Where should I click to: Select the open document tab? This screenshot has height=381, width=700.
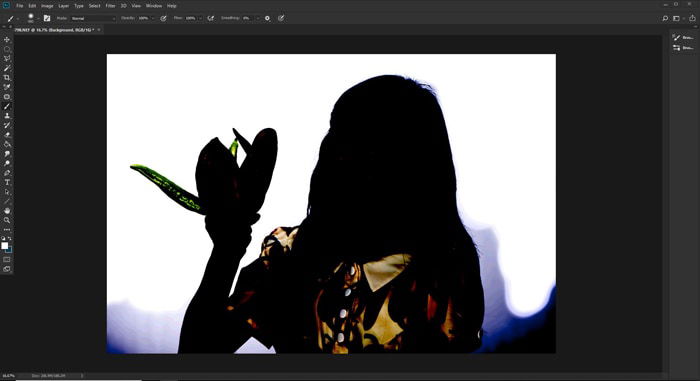(x=53, y=30)
